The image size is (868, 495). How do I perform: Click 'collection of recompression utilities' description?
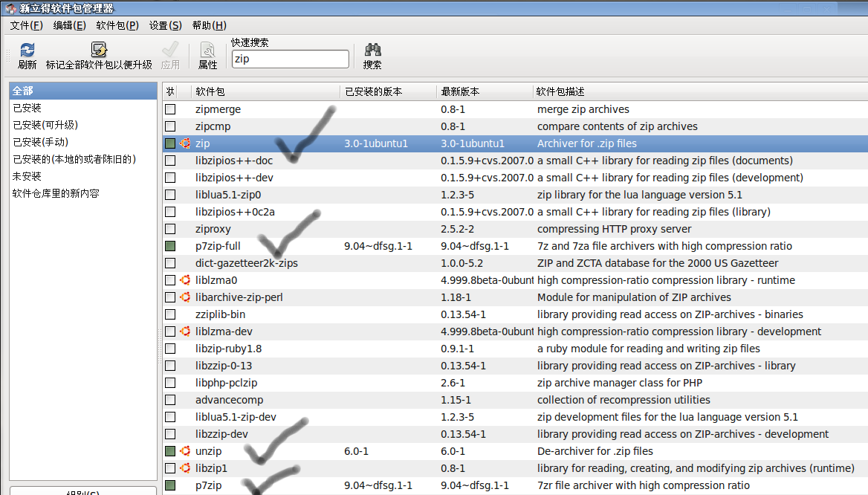coord(624,400)
